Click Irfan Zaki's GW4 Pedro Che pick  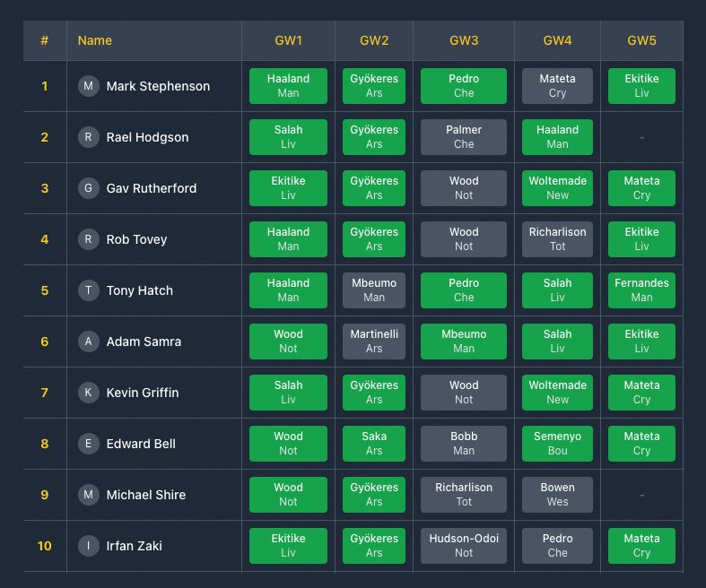tap(557, 546)
